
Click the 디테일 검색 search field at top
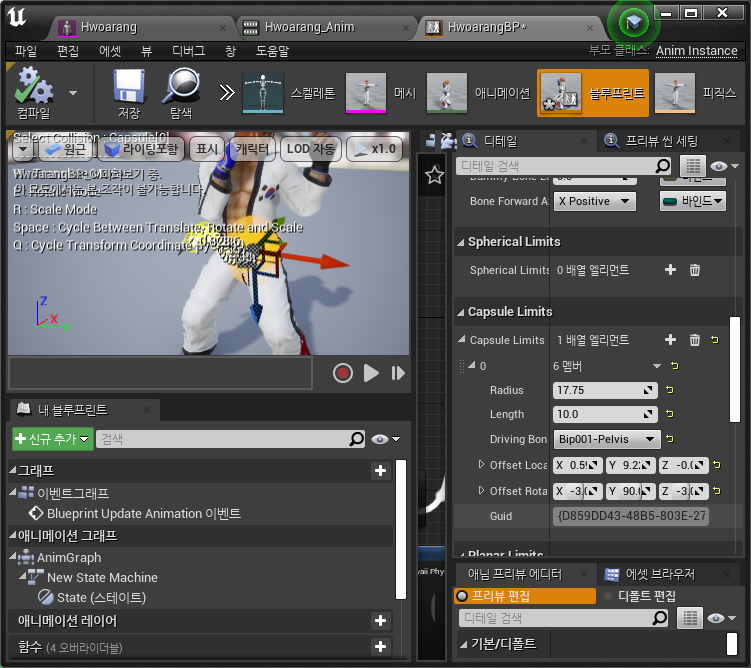563,166
